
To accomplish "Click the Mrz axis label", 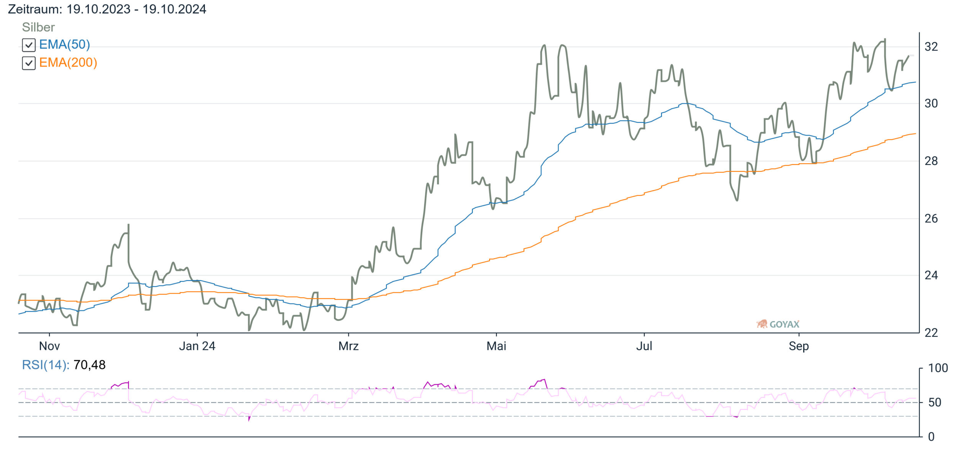I will coord(348,346).
